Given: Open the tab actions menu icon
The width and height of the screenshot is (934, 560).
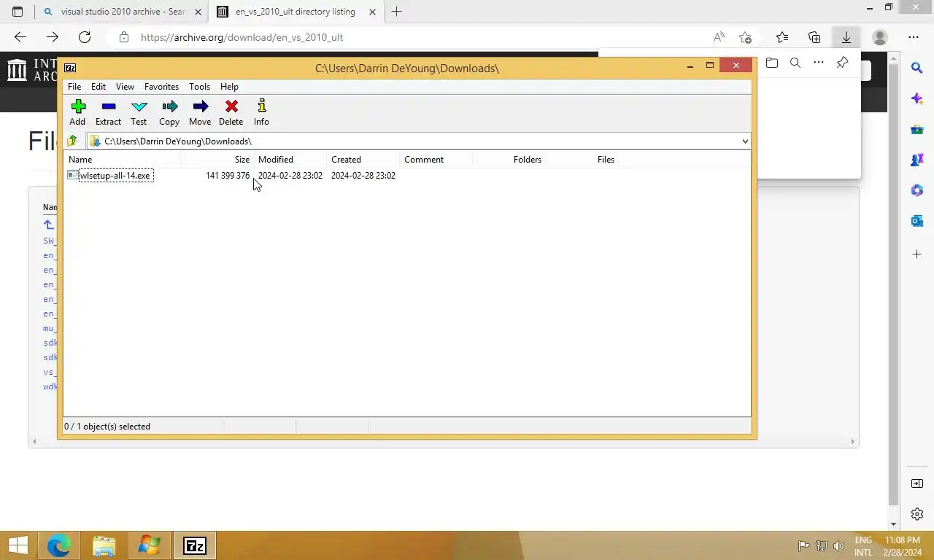Looking at the screenshot, I should [x=18, y=12].
